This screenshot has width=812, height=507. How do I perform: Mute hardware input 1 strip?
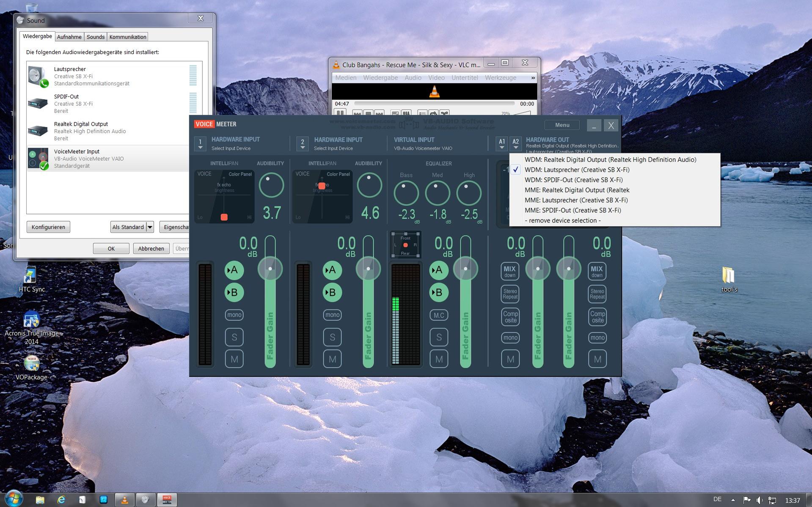click(x=234, y=359)
